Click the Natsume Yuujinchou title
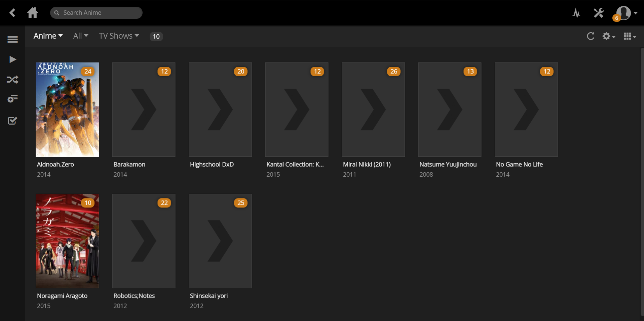 pyautogui.click(x=448, y=165)
